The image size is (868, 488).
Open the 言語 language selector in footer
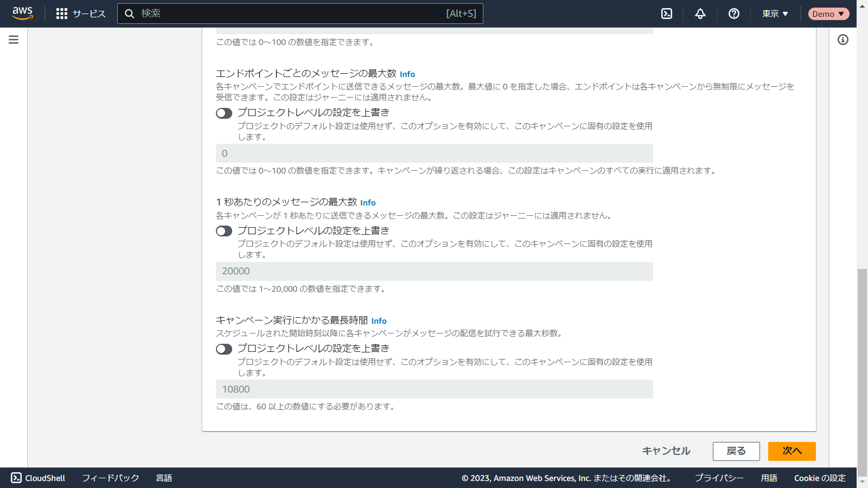click(x=164, y=478)
